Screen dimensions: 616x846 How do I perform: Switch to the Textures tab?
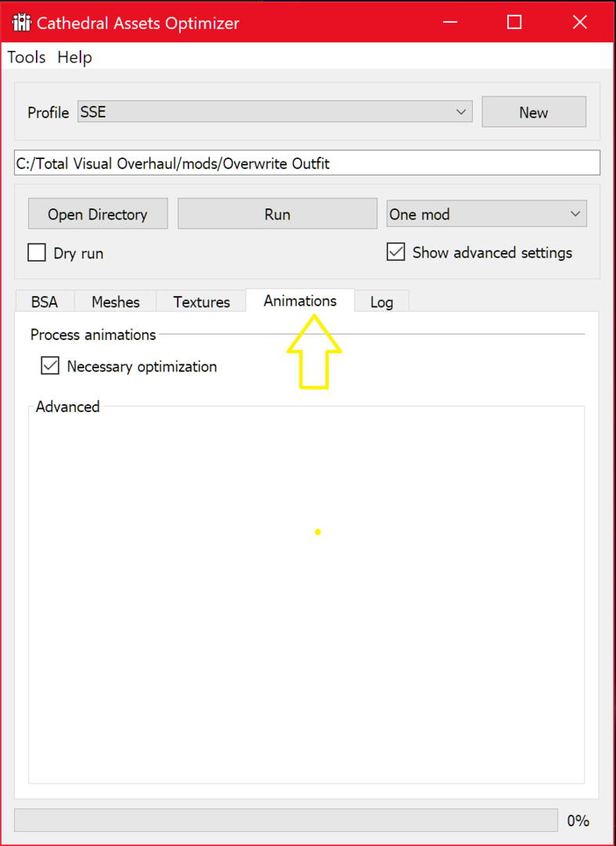[x=202, y=302]
